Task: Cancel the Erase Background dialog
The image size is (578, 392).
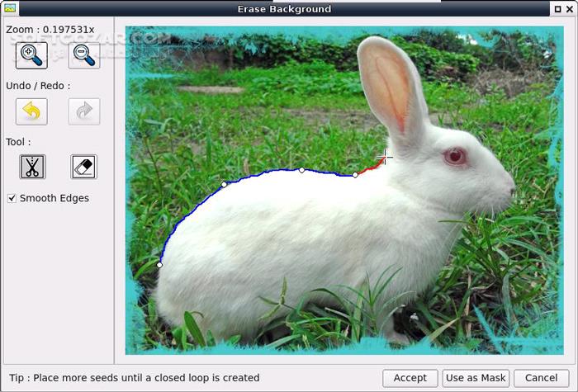Action: coord(541,378)
